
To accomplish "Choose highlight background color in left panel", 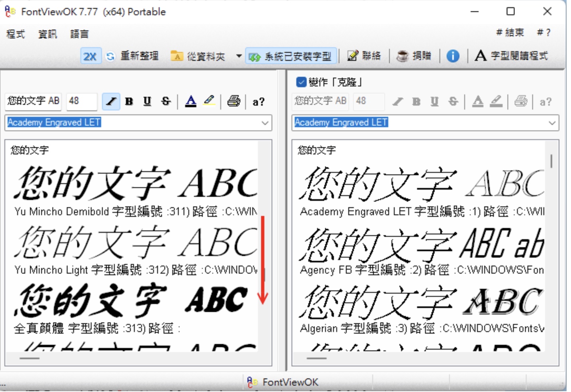I will 209,101.
